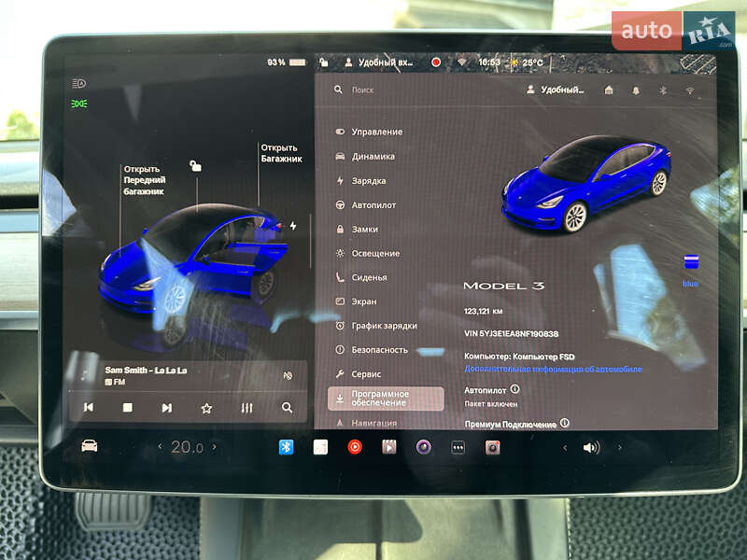Image resolution: width=747 pixels, height=560 pixels.
Task: Tap the green parking lights indicator
Action: pos(79,104)
